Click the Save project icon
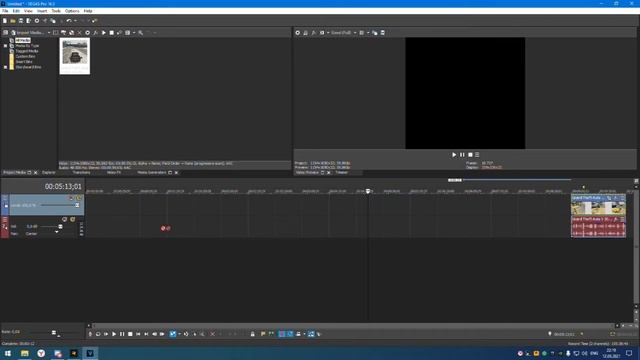Viewport: 640px width, 360px height. point(21,21)
